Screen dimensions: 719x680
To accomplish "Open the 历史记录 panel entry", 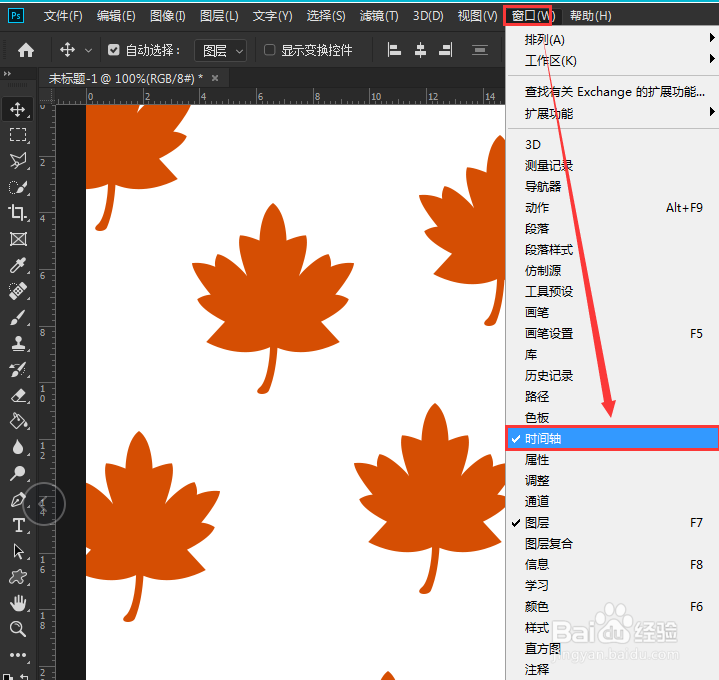I will tap(612, 376).
